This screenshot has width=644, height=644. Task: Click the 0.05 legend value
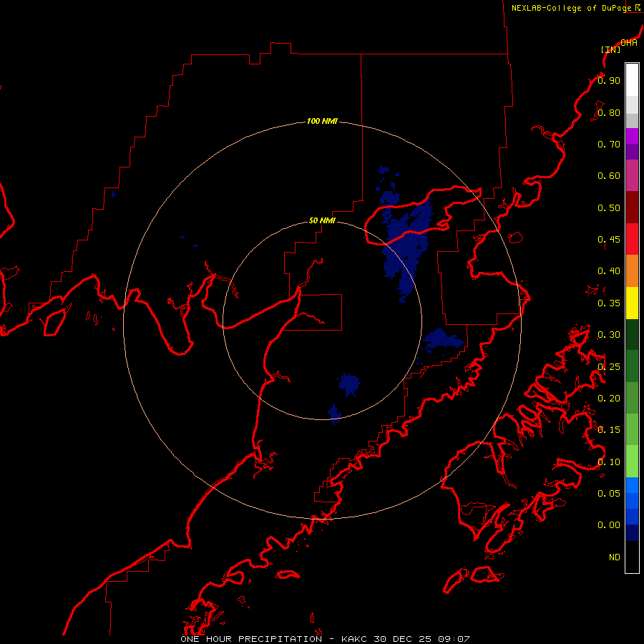pyautogui.click(x=609, y=494)
